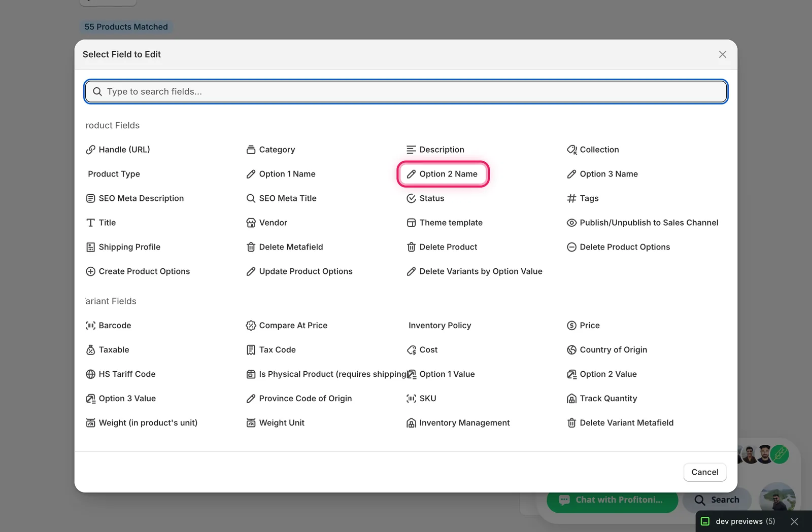This screenshot has width=812, height=532.
Task: Select Product Type field
Action: (x=114, y=174)
